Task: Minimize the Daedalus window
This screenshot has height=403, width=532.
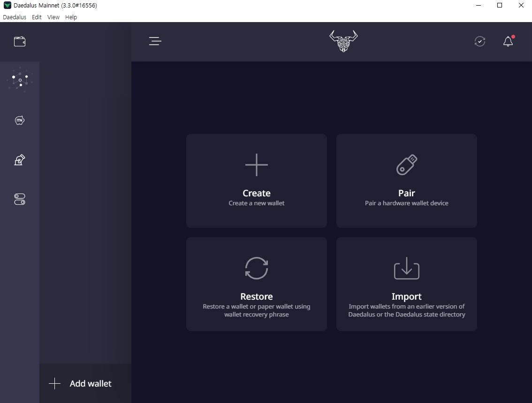Action: click(x=479, y=6)
